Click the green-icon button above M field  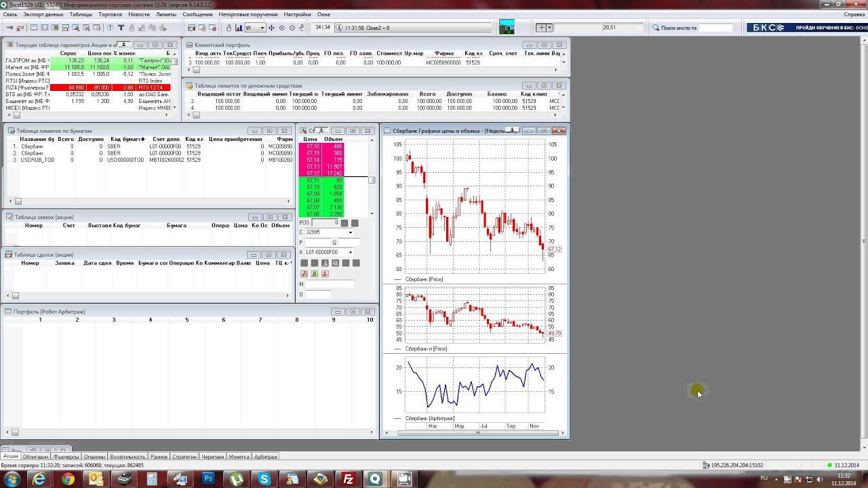(x=315, y=274)
